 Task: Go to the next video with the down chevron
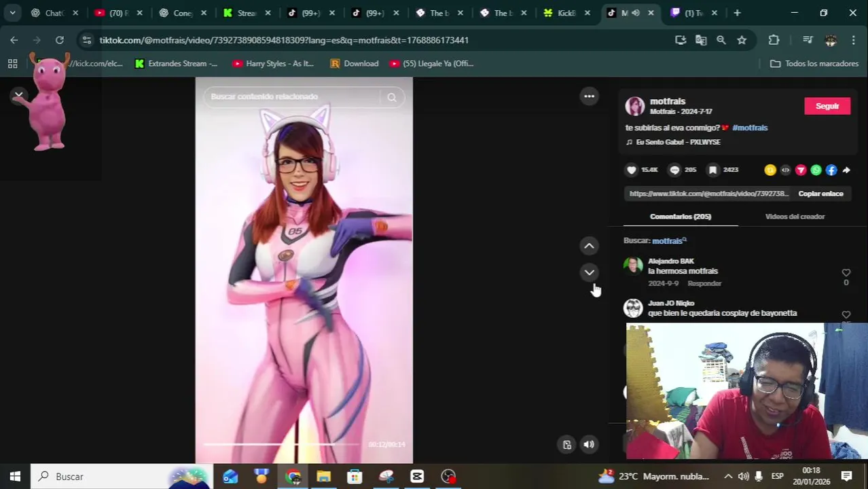point(590,272)
